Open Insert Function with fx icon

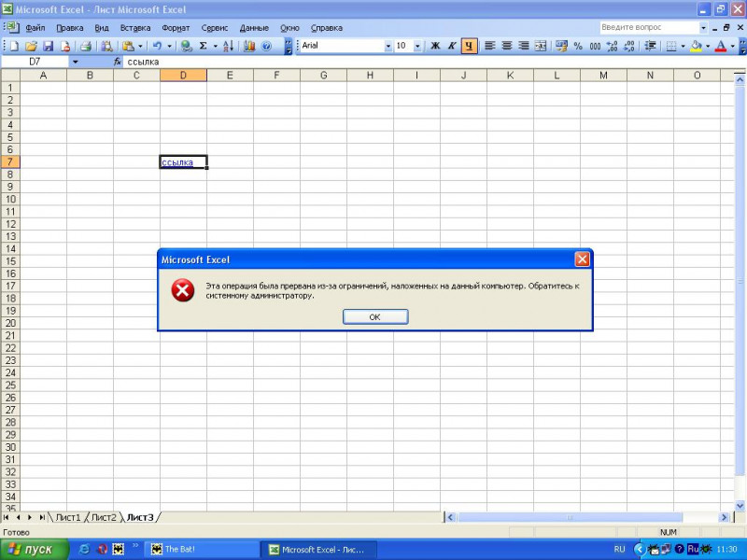pyautogui.click(x=118, y=62)
